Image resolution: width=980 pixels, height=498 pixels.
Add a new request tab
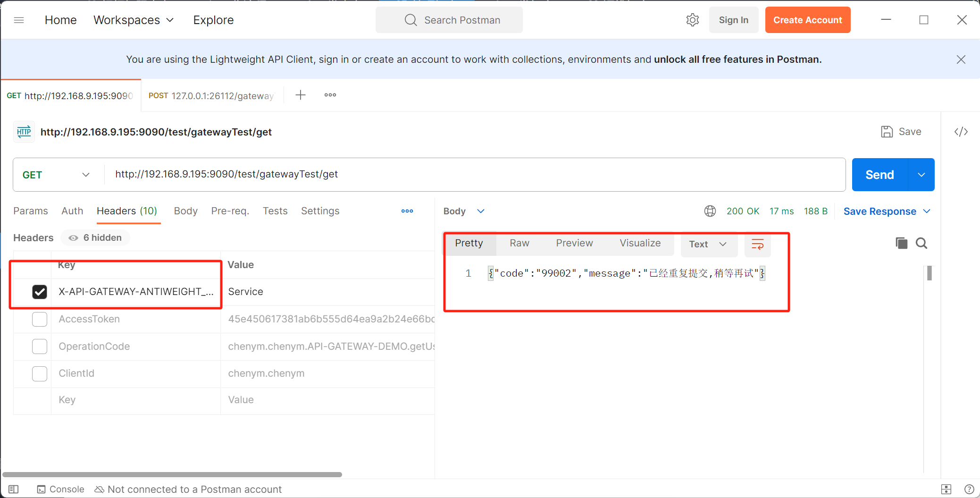click(301, 95)
